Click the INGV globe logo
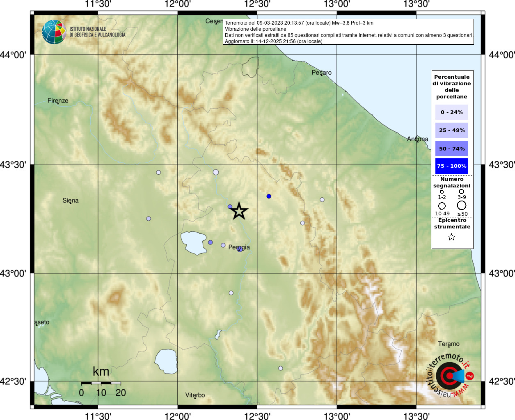The image size is (515, 420). pyautogui.click(x=54, y=32)
